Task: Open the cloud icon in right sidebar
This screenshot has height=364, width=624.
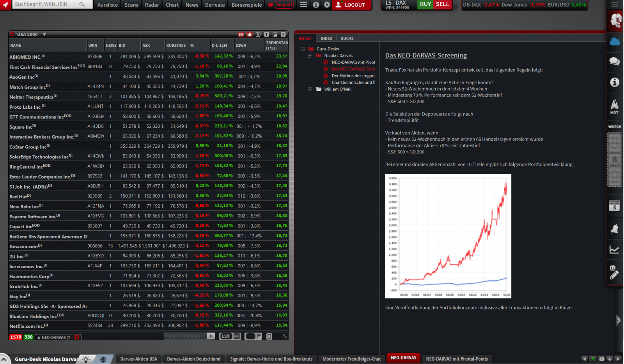Action: tap(615, 41)
